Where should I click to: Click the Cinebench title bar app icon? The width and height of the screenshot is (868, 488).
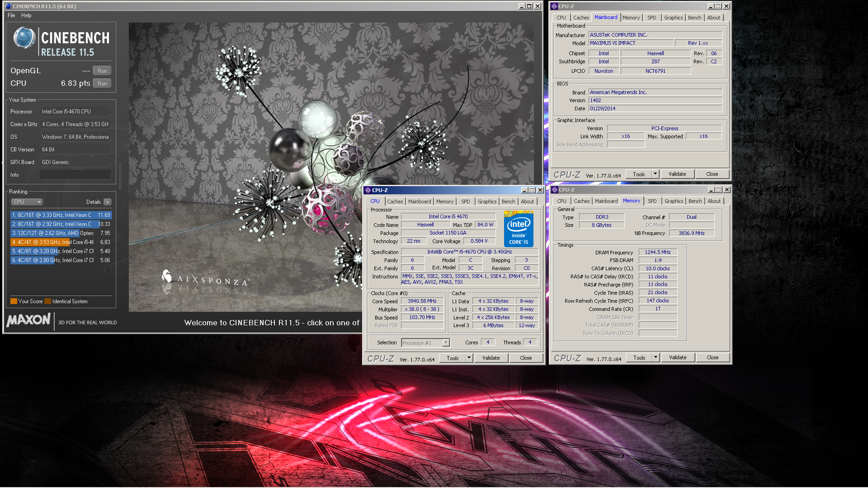click(x=8, y=6)
